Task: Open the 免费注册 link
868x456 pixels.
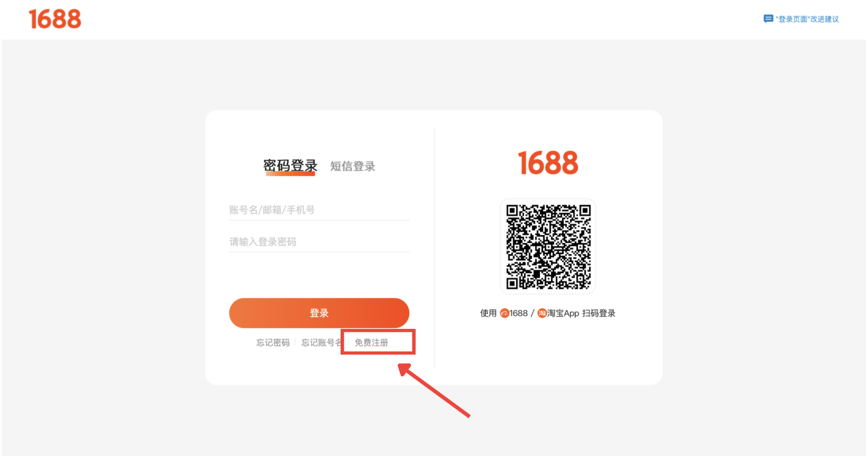Action: [x=372, y=343]
